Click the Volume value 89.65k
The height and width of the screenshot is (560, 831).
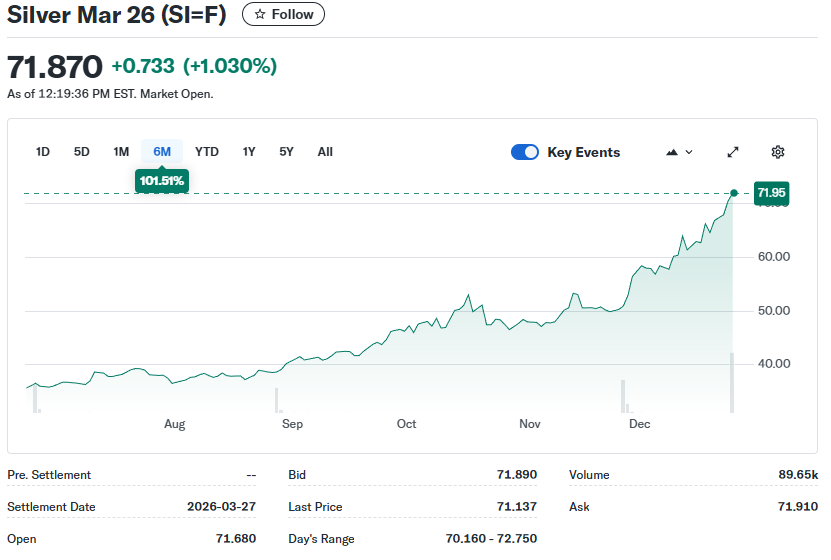tap(798, 474)
